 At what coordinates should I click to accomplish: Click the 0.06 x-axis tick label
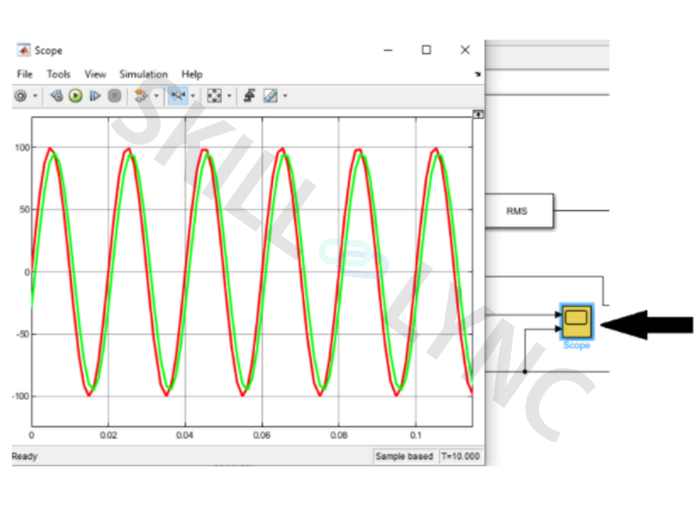[x=262, y=435]
